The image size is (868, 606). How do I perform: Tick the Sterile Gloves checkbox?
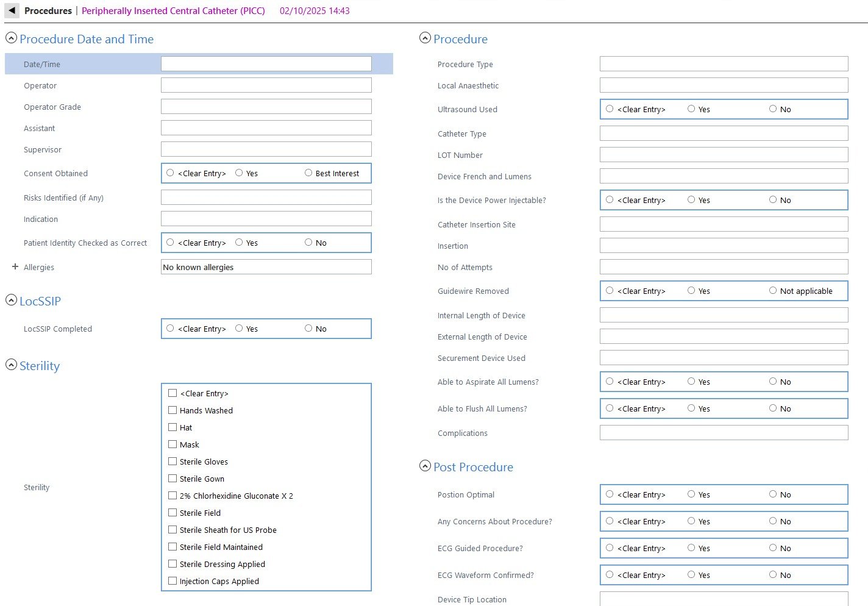(x=173, y=462)
